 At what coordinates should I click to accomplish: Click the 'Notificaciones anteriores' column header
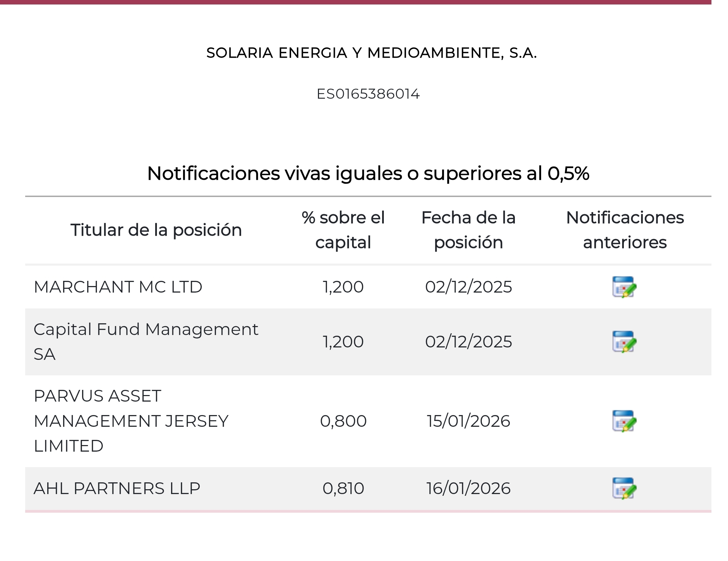click(625, 230)
